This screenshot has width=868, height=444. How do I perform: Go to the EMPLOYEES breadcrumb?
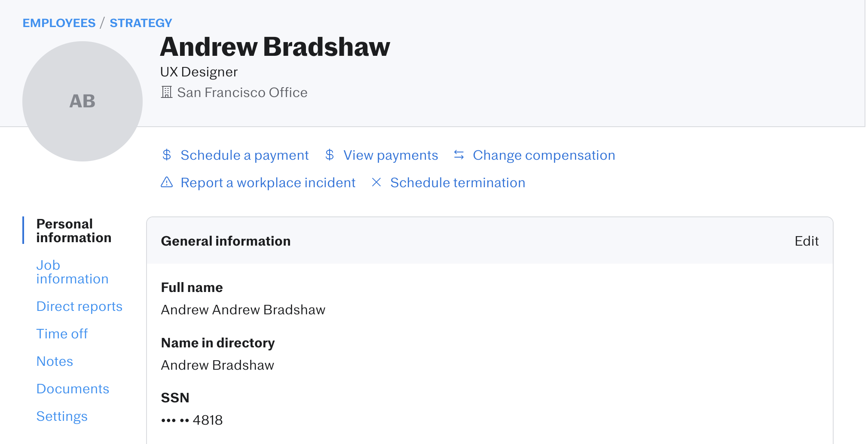tap(59, 23)
